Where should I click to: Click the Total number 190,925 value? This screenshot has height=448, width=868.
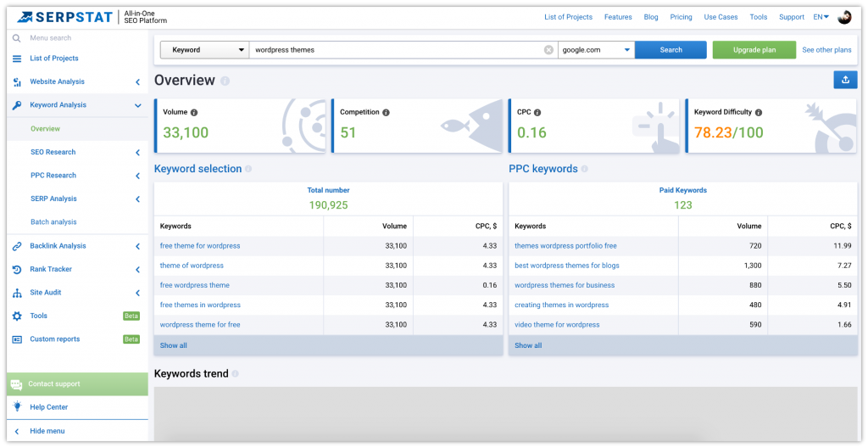coord(328,205)
